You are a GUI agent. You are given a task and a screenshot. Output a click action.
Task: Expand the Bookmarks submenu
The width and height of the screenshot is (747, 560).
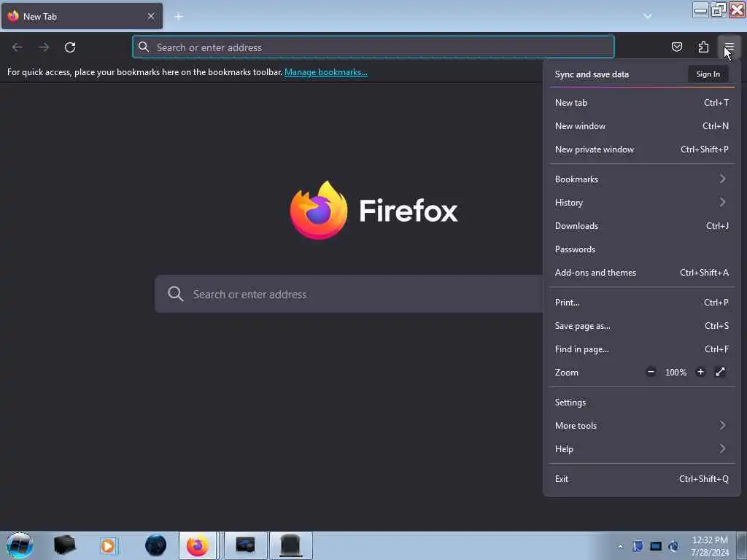[x=642, y=179]
